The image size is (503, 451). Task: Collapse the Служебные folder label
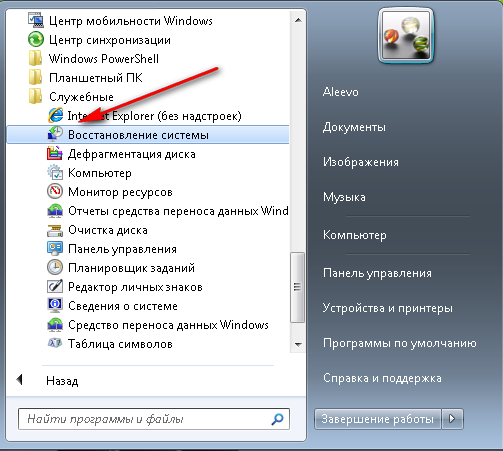coord(81,97)
